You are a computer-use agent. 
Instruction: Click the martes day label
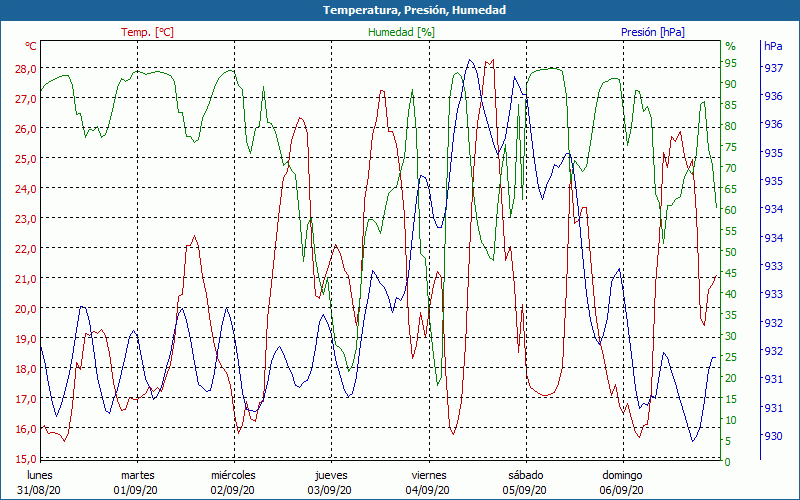137,476
